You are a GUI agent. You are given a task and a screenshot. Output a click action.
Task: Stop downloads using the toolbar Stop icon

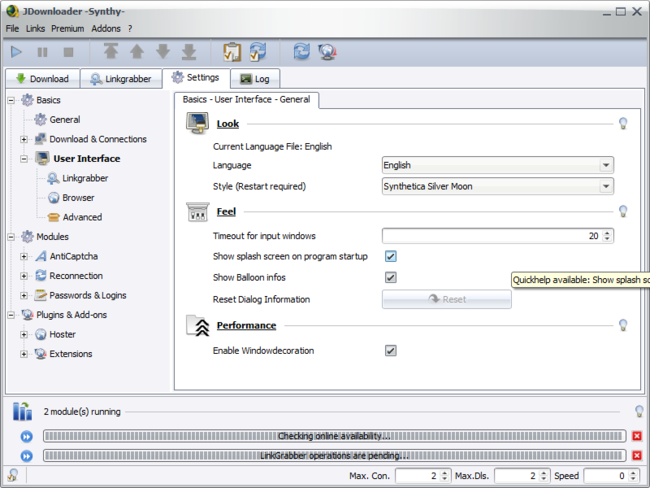pos(68,52)
